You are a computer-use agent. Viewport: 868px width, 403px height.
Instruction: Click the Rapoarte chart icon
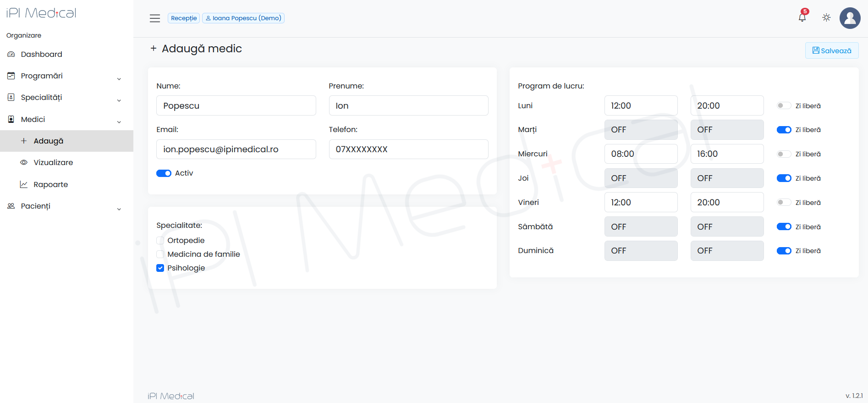pyautogui.click(x=24, y=184)
